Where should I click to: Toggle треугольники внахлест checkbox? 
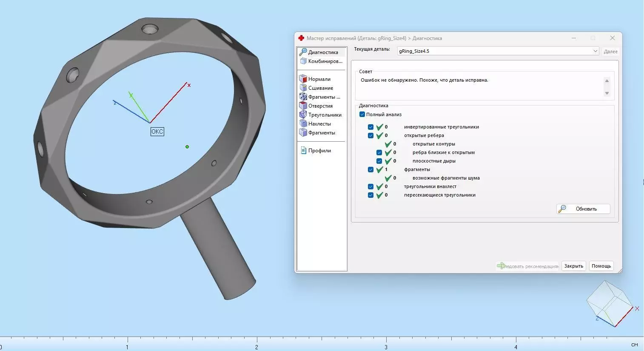(x=371, y=187)
